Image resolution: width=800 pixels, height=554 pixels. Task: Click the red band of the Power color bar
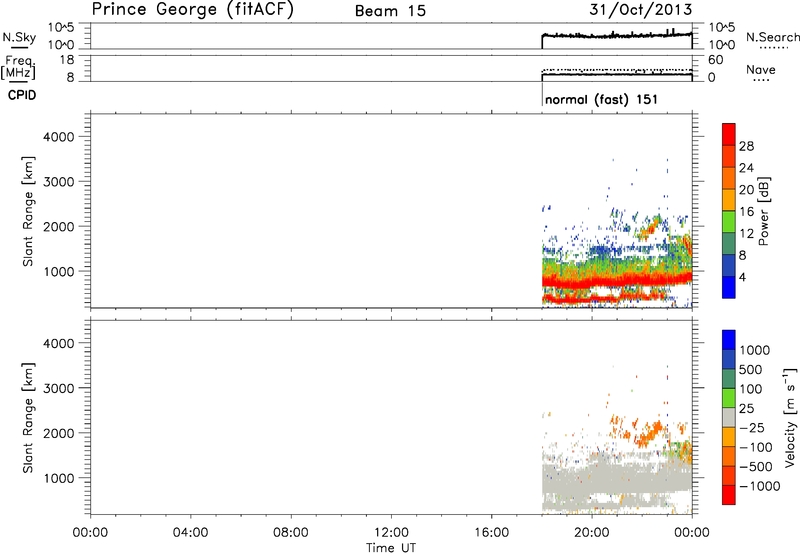coord(729,134)
